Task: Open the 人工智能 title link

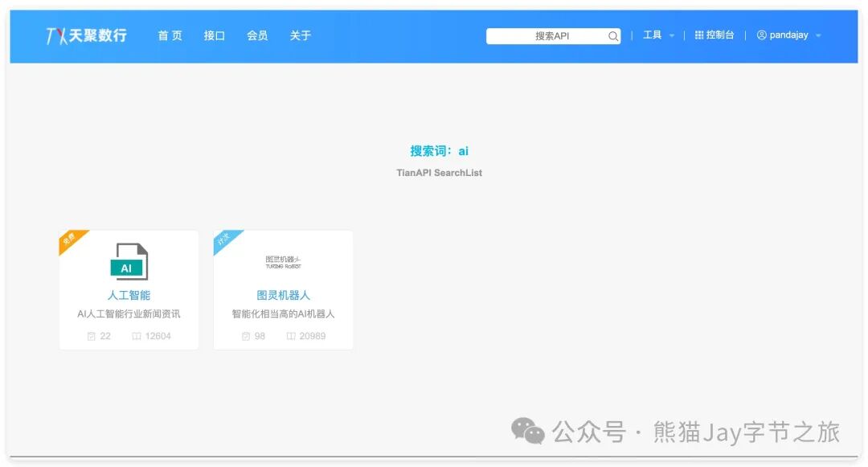Action: pyautogui.click(x=129, y=295)
